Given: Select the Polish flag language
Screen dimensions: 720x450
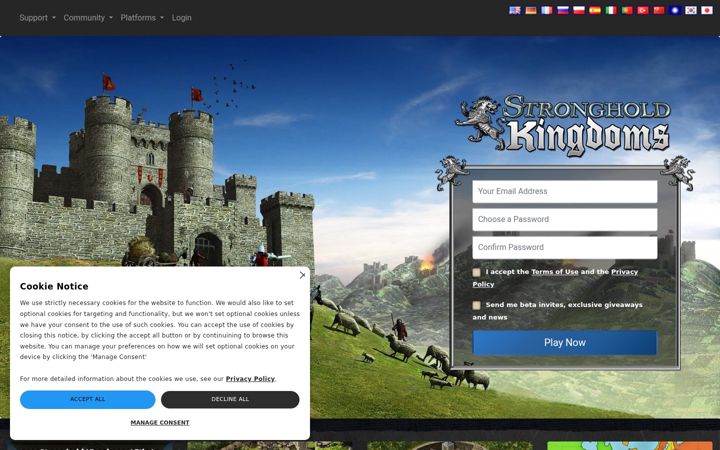Looking at the screenshot, I should 579,10.
